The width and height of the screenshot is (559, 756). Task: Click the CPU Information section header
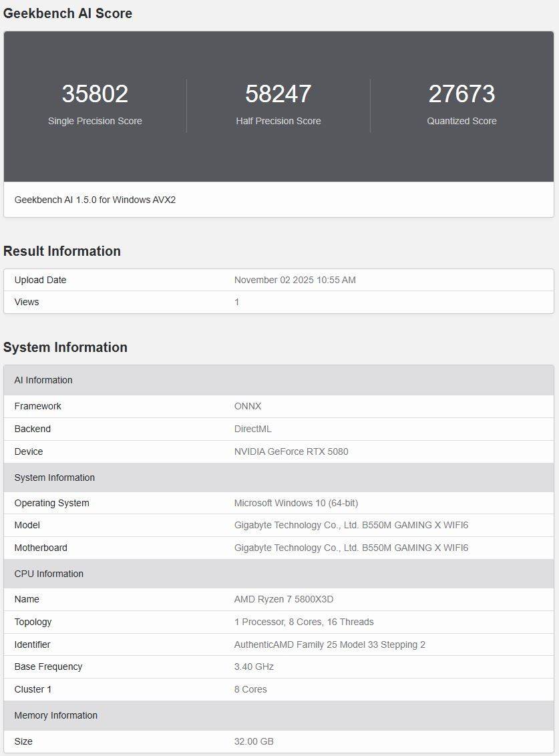point(49,574)
